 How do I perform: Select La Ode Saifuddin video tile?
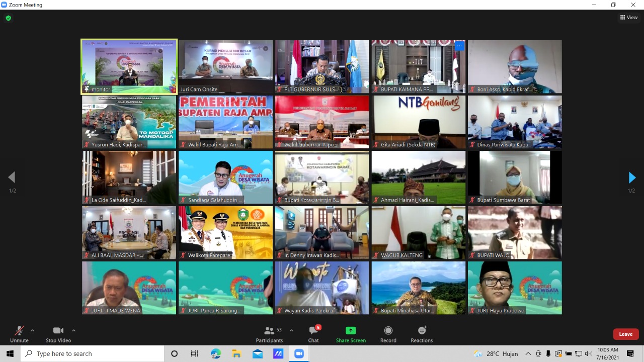(129, 177)
